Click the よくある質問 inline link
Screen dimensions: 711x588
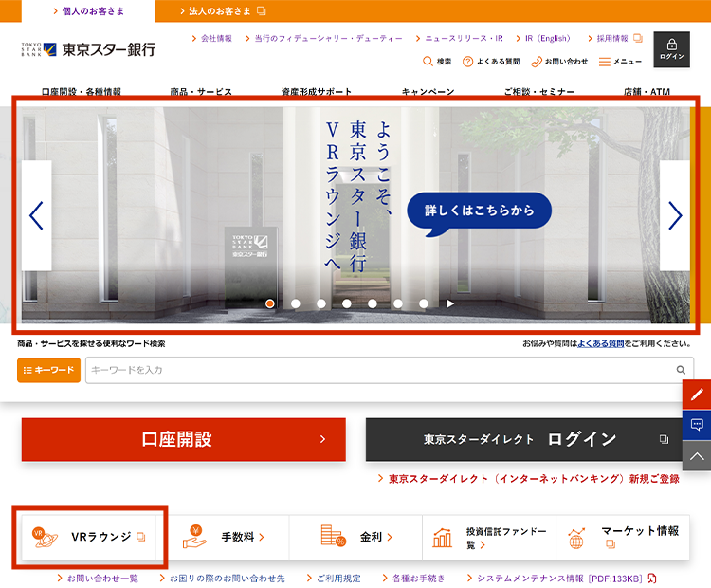point(600,344)
